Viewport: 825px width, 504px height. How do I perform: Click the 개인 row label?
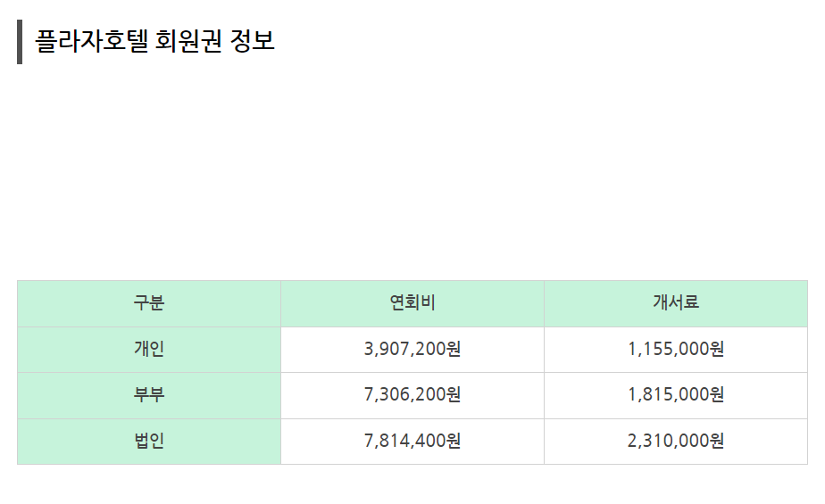point(149,350)
